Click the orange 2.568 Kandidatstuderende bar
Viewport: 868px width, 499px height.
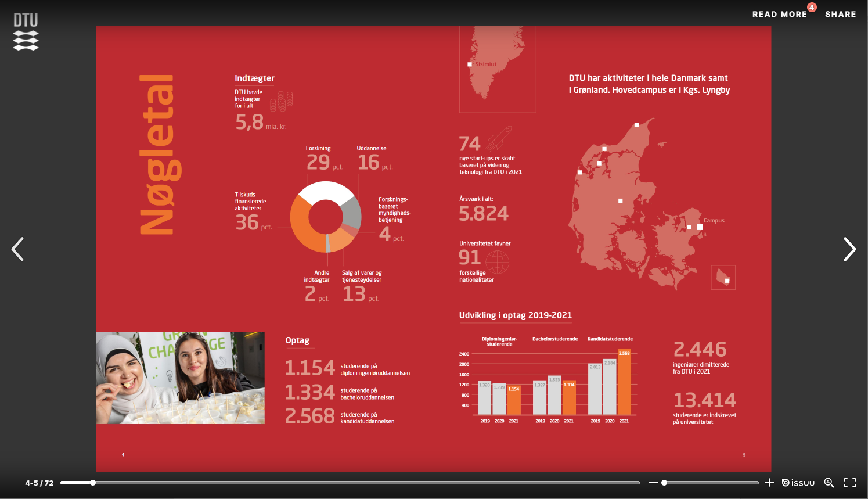point(624,382)
